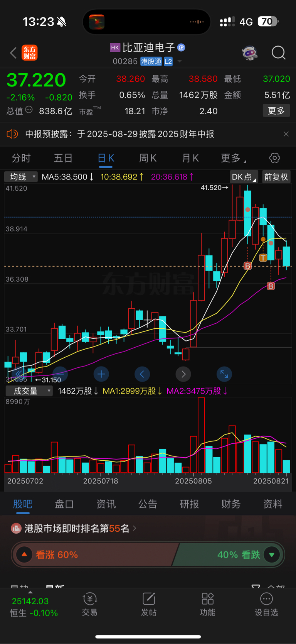The width and height of the screenshot is (296, 644).
Task: Open the search magnifier icon
Action: pos(278,53)
